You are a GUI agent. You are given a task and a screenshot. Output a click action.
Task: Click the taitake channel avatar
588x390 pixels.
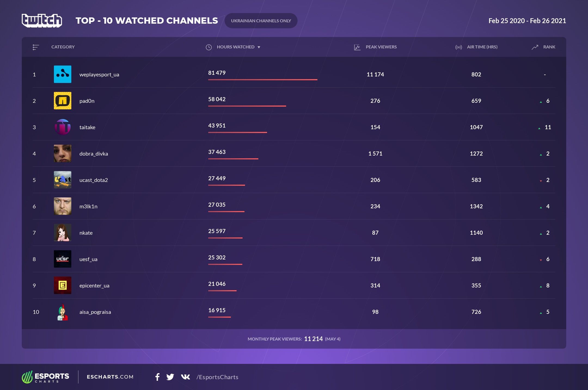[x=63, y=127]
